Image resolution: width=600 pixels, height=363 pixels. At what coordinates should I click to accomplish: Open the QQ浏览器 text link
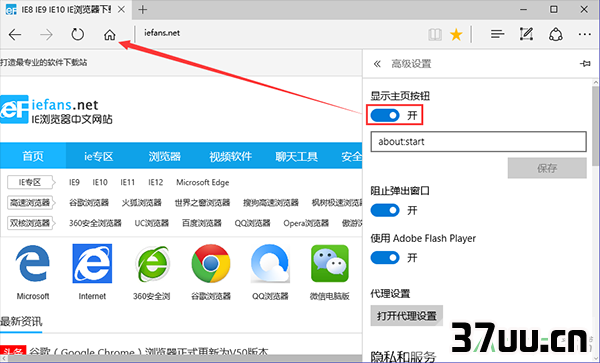[253, 223]
